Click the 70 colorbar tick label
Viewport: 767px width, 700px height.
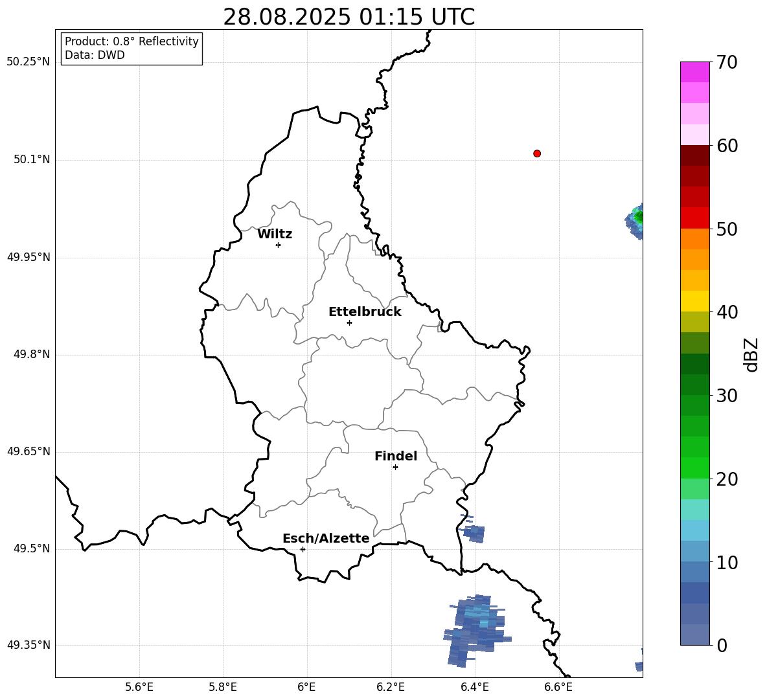[727, 63]
